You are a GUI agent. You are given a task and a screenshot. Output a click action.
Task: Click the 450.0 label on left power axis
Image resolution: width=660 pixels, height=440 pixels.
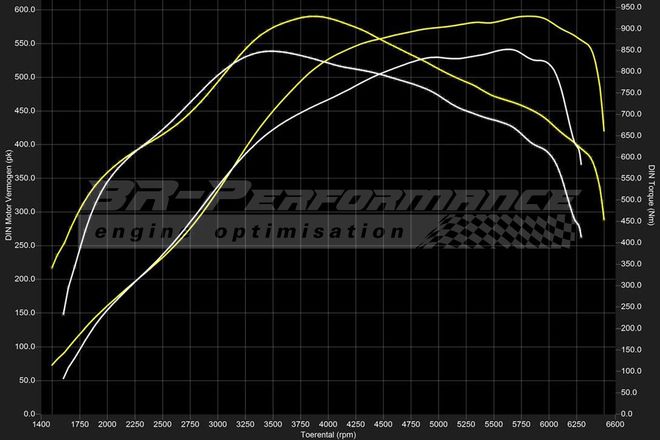(24, 110)
